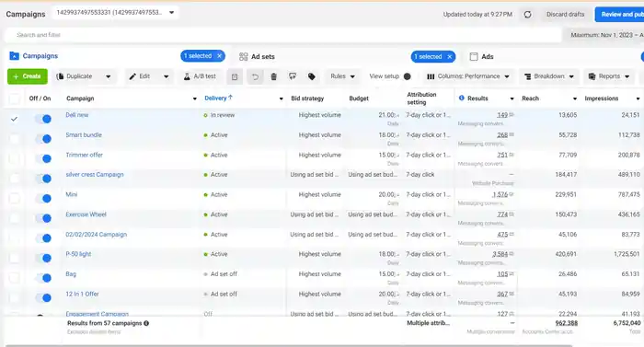Image resolution: width=644 pixels, height=347 pixels.
Task: Open Columns: Performance dropdown
Action: (x=467, y=76)
